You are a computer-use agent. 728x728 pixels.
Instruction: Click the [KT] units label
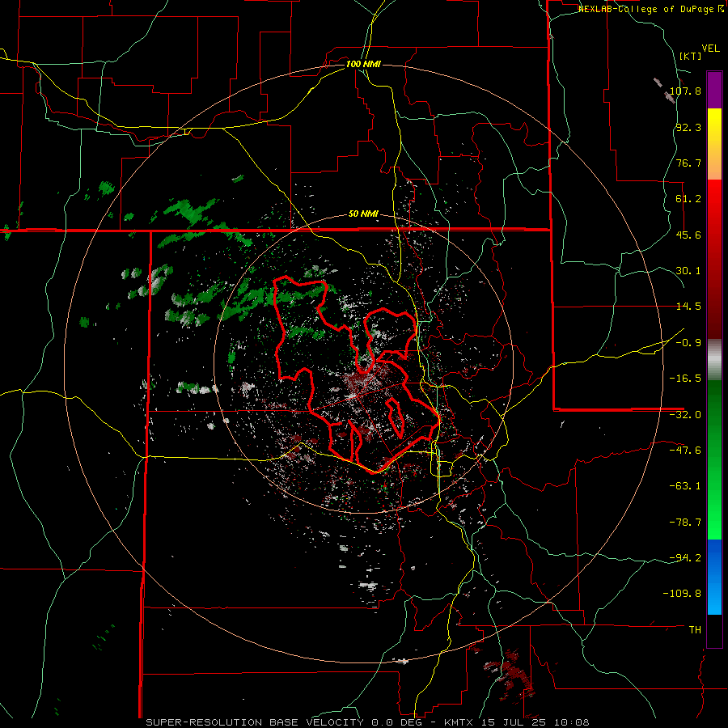[x=690, y=56]
